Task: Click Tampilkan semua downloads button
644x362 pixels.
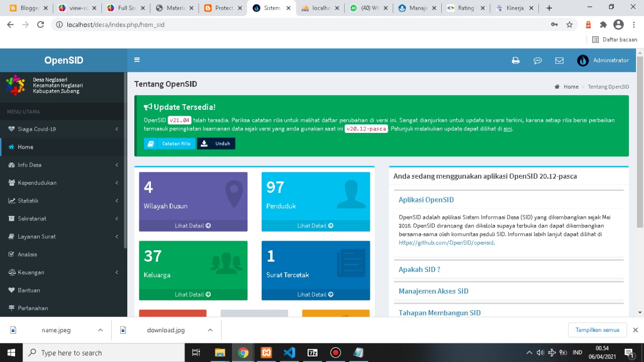Action: (x=597, y=330)
